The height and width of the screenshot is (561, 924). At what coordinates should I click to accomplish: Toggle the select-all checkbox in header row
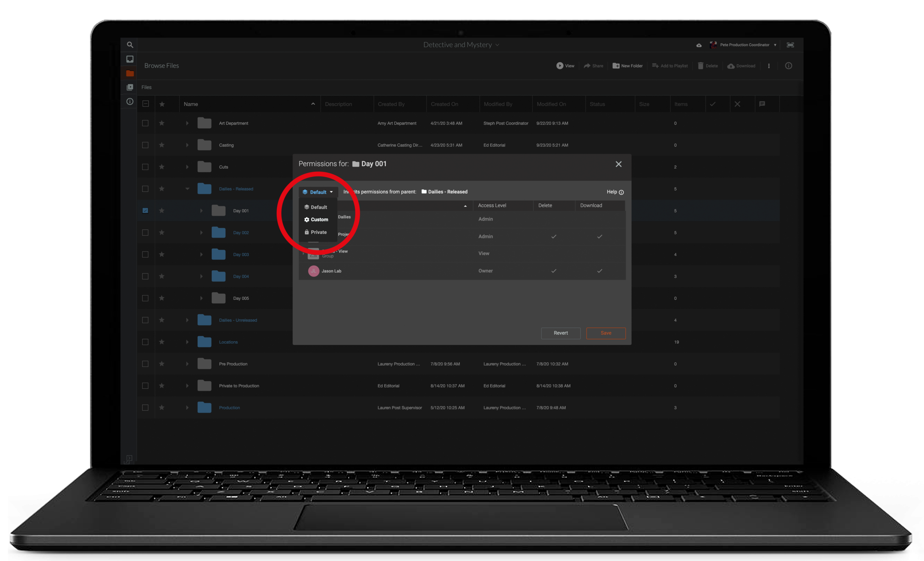point(146,104)
